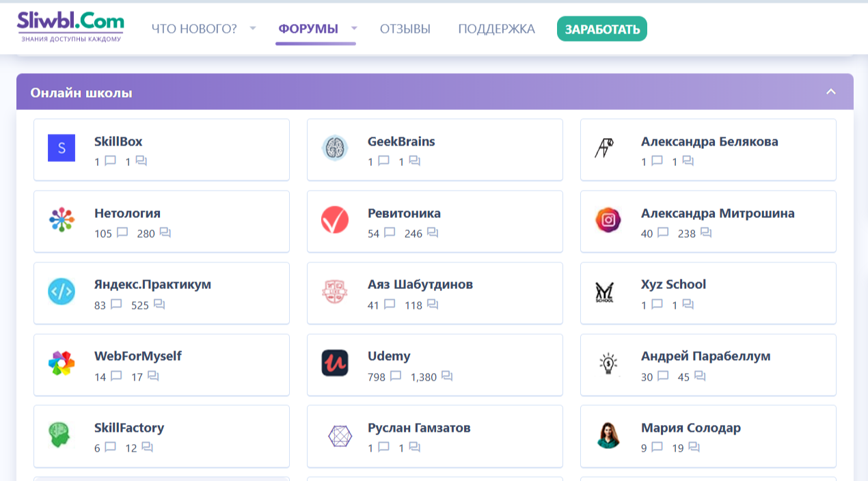Screen dimensions: 868x481
Task: Expand the ФОРУМЫ dropdown arrow
Action: tap(354, 29)
